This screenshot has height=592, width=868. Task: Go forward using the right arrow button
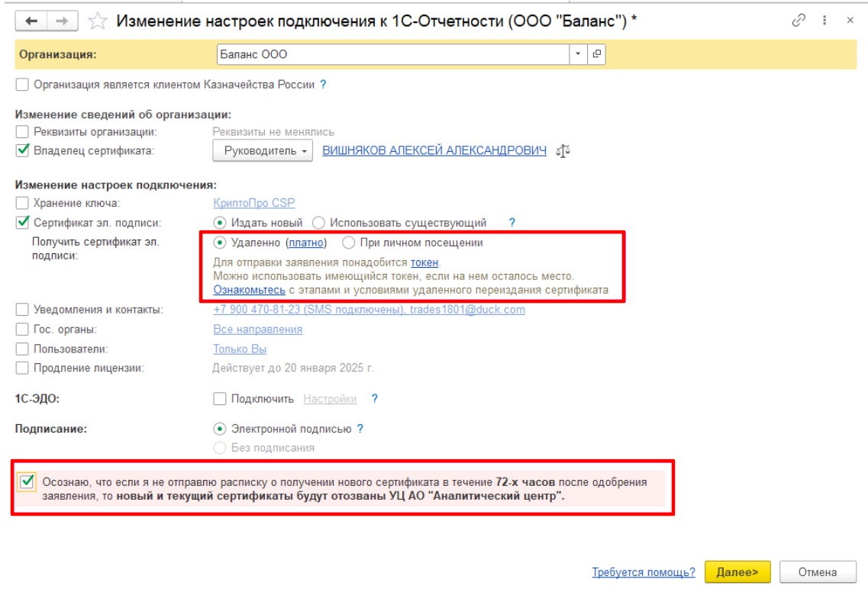pos(62,21)
